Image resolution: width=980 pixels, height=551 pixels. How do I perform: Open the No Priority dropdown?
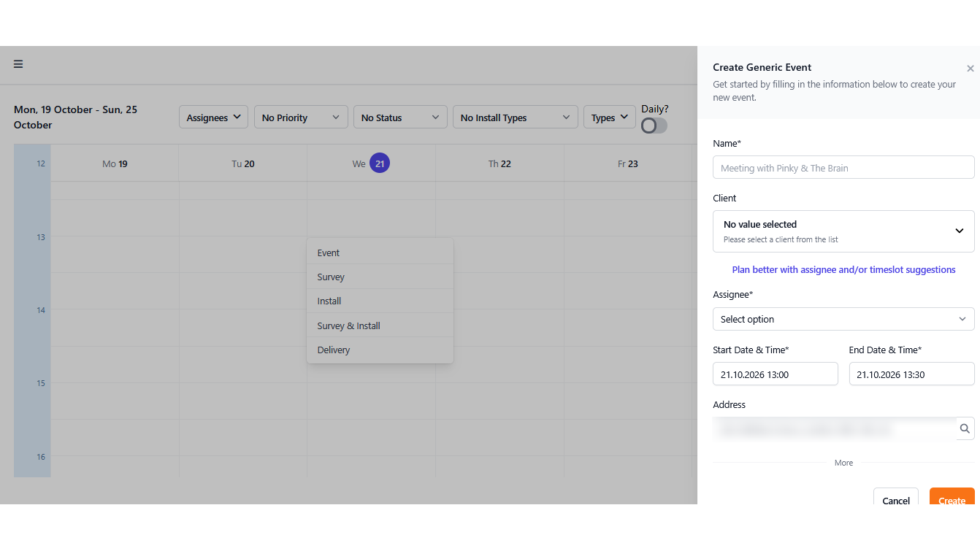point(301,117)
